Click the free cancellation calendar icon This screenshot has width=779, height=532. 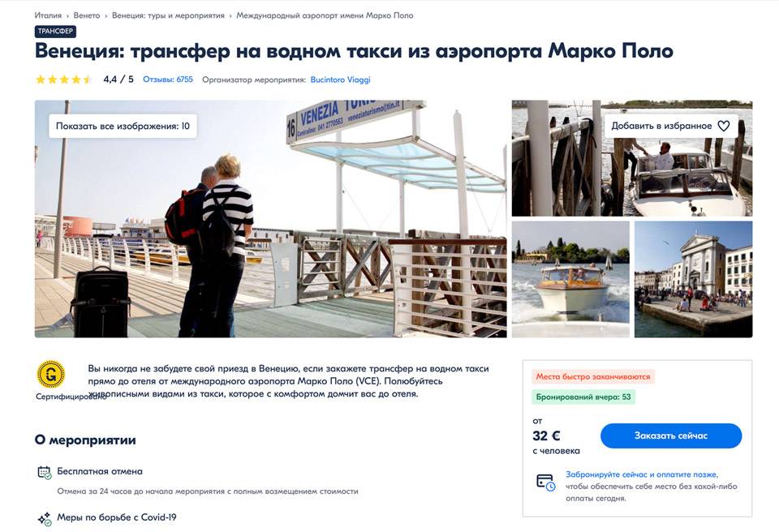[x=45, y=472]
